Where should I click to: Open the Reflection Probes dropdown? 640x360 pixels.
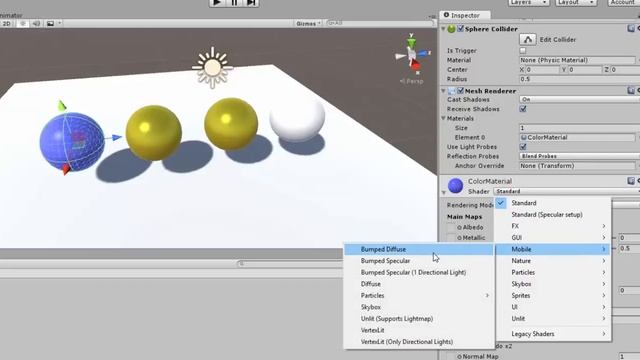[580, 156]
